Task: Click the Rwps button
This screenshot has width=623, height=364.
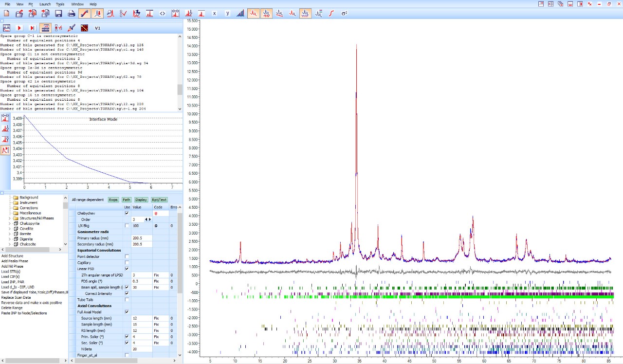Action: tap(113, 200)
